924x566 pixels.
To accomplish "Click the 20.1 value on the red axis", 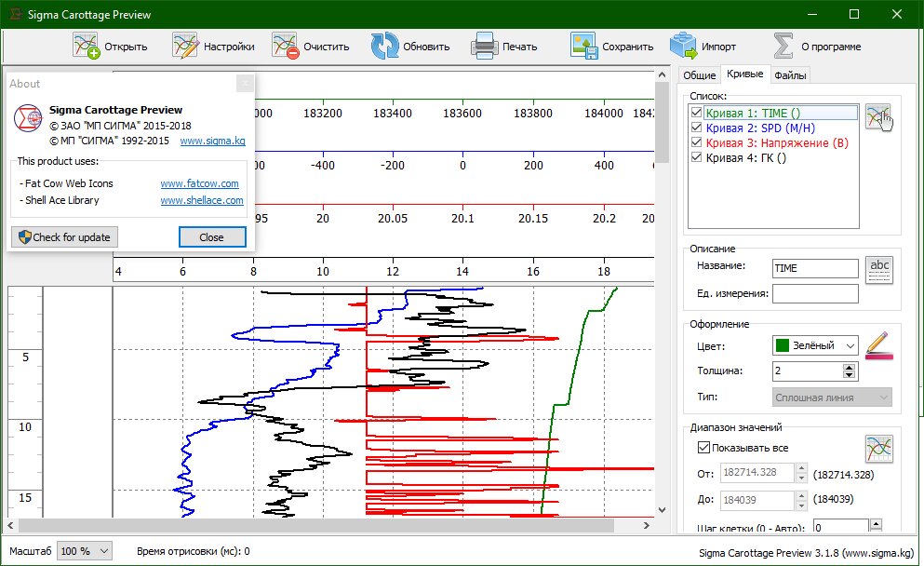I will point(462,219).
